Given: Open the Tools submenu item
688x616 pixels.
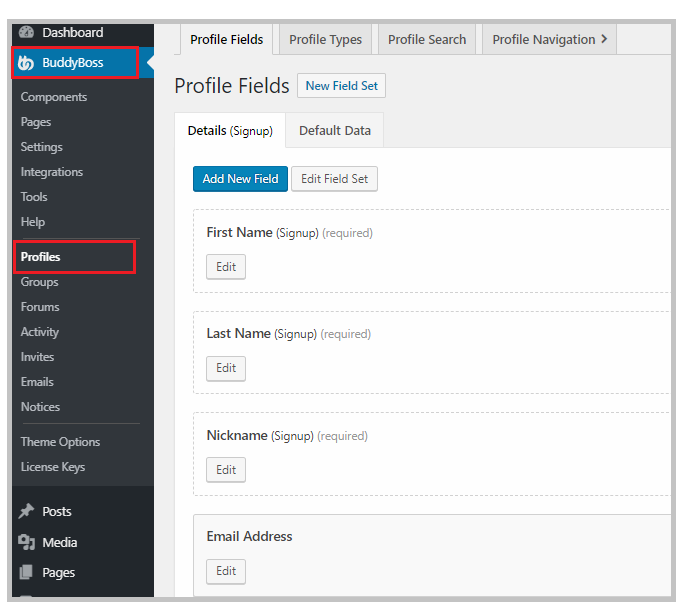Looking at the screenshot, I should pyautogui.click(x=34, y=197).
